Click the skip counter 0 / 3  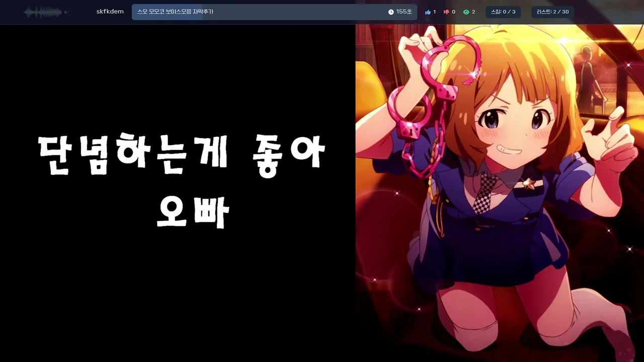(503, 12)
